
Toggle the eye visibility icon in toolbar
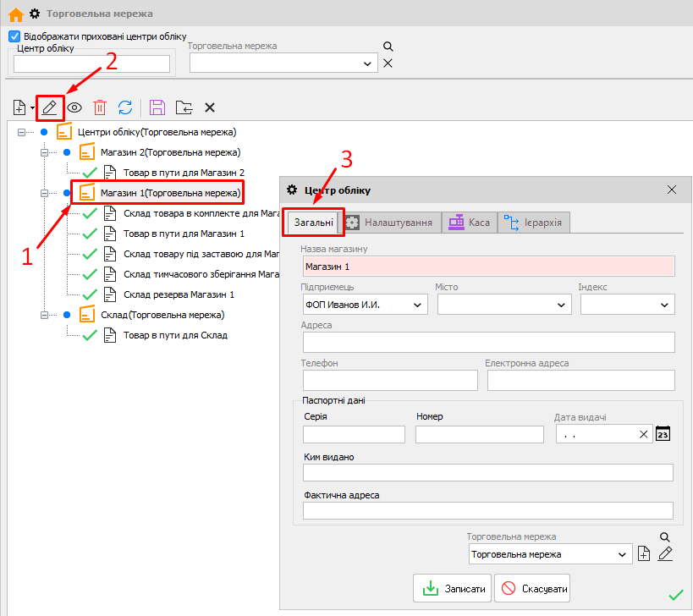coord(75,107)
